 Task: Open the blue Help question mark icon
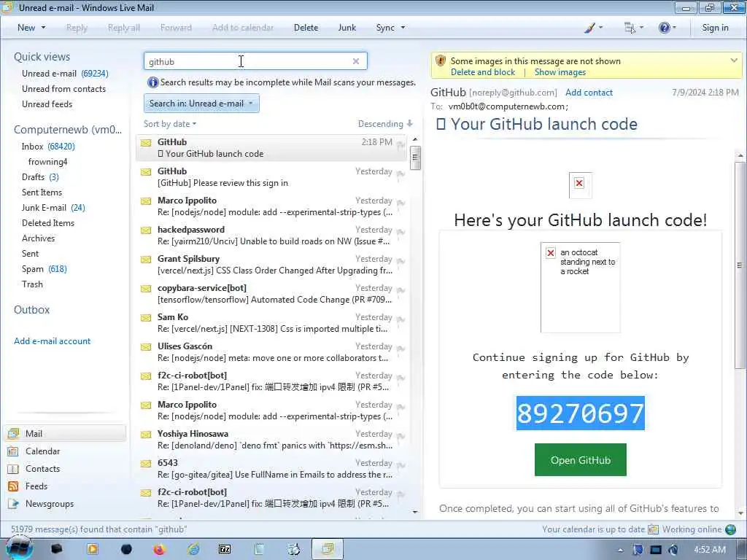tap(664, 28)
